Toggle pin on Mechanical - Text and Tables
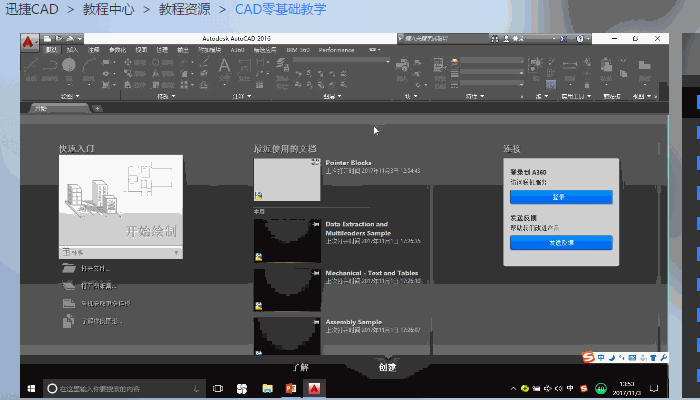 [316, 273]
